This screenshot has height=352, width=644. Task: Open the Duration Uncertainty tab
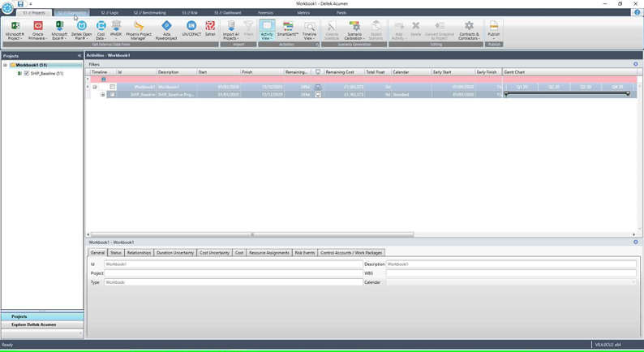[175, 252]
